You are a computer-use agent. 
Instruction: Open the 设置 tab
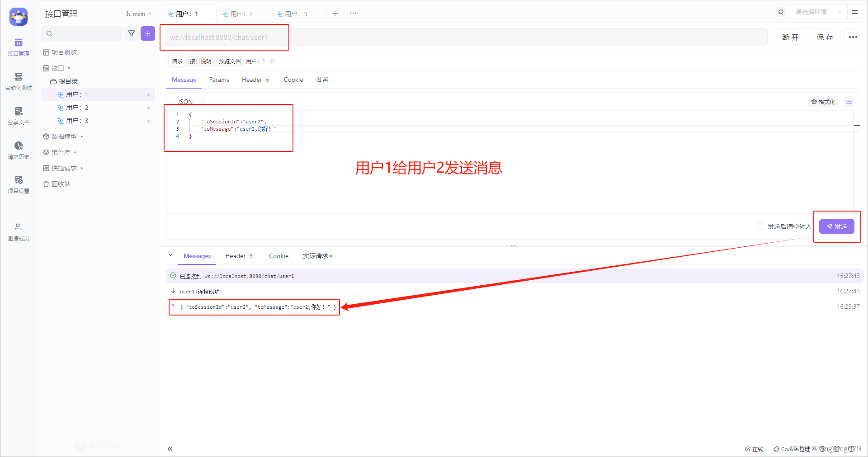[x=322, y=80]
